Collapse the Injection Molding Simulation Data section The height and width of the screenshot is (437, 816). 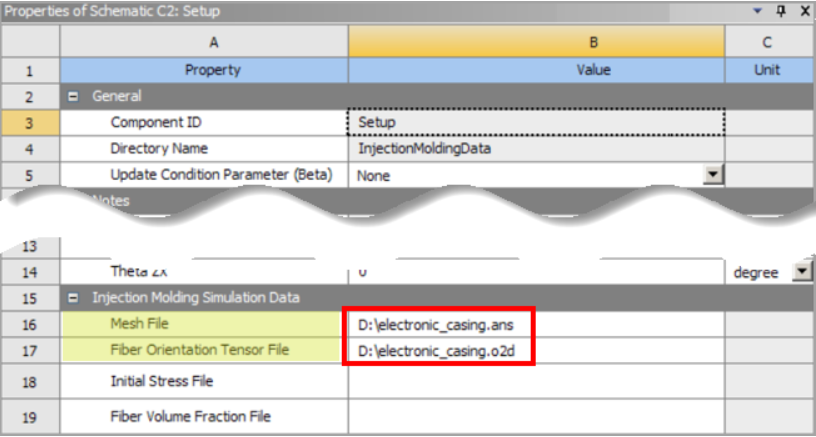point(74,297)
